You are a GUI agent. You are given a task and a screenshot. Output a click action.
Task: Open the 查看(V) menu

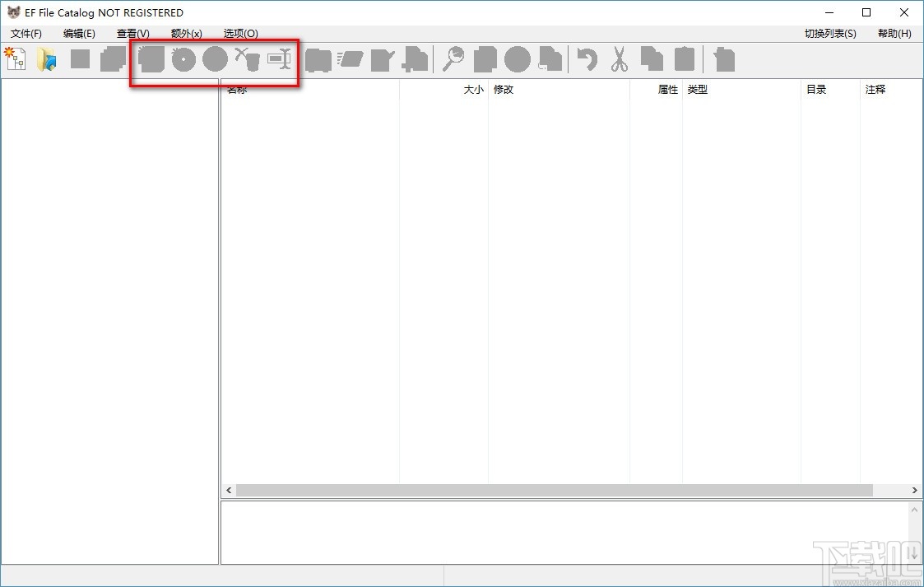point(132,34)
